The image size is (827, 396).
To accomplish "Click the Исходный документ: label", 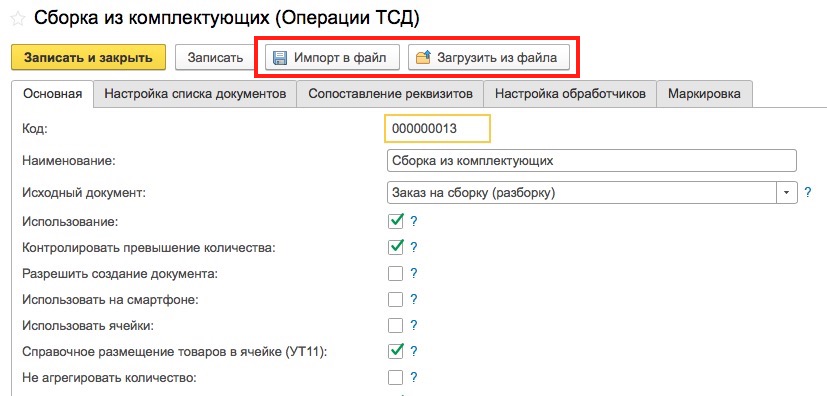I will point(84,193).
